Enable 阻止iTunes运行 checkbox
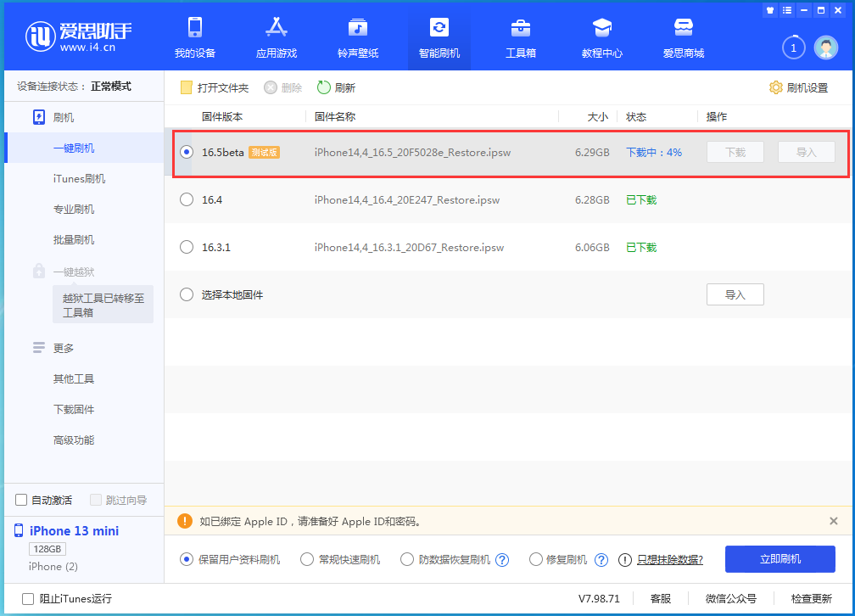The width and height of the screenshot is (855, 616). click(28, 599)
